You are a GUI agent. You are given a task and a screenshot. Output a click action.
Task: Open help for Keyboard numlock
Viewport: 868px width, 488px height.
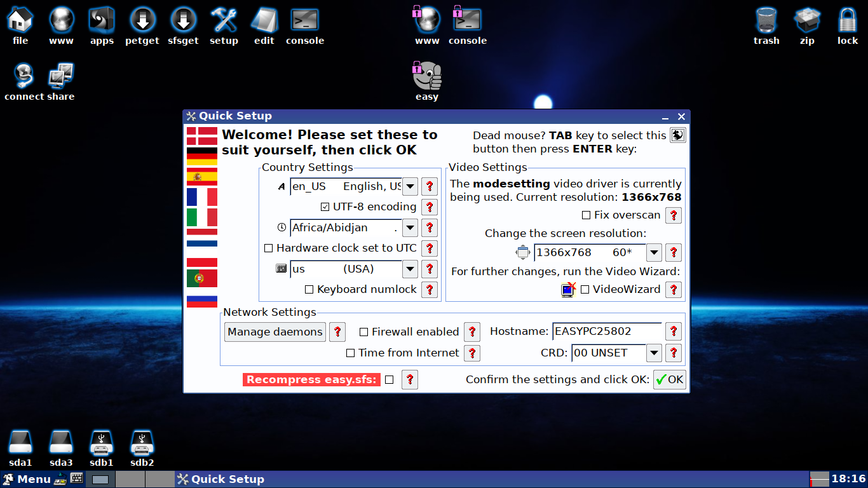[x=430, y=289]
